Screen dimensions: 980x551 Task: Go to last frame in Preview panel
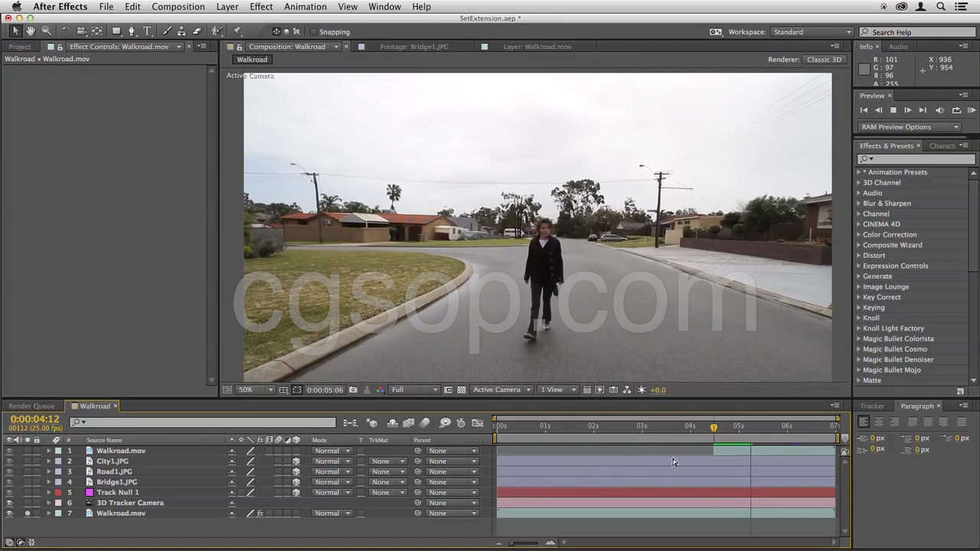coord(923,110)
